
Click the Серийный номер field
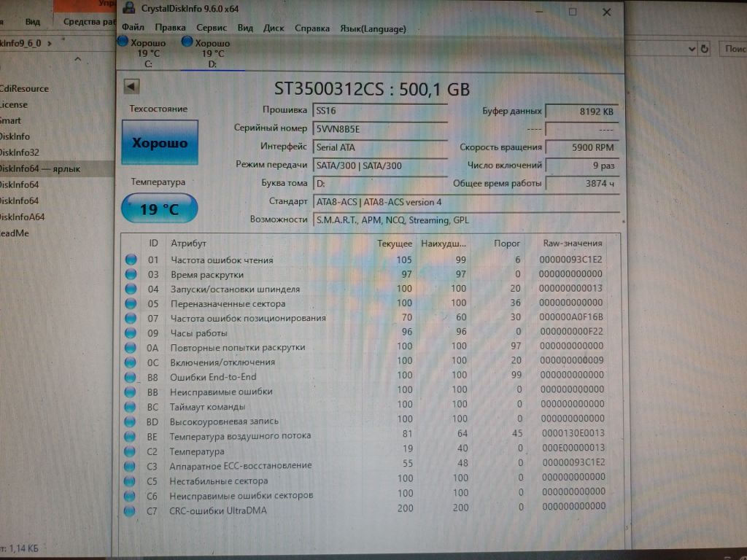click(379, 129)
